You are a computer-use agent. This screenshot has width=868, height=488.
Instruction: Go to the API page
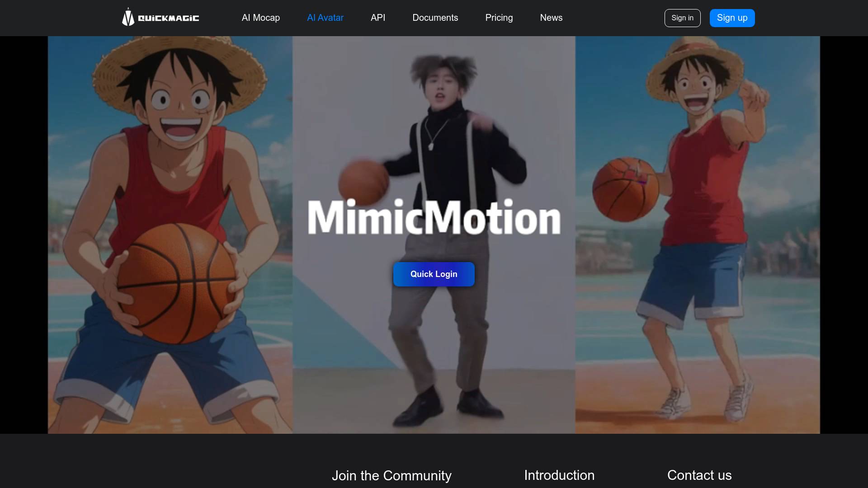tap(378, 18)
